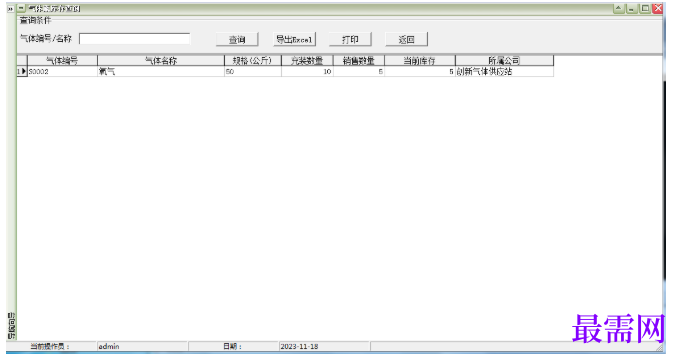Image resolution: width=684 pixels, height=360 pixels.
Task: Click the 规格(公斤) column header
Action: click(x=253, y=61)
